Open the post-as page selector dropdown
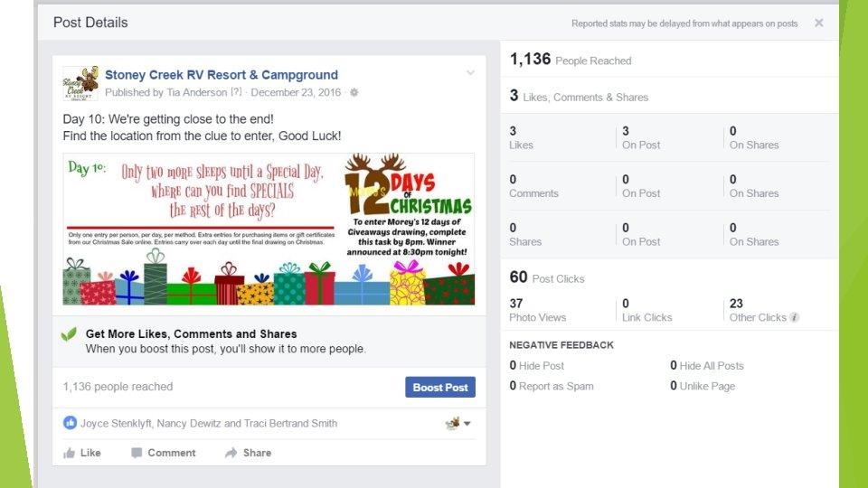 click(x=458, y=423)
